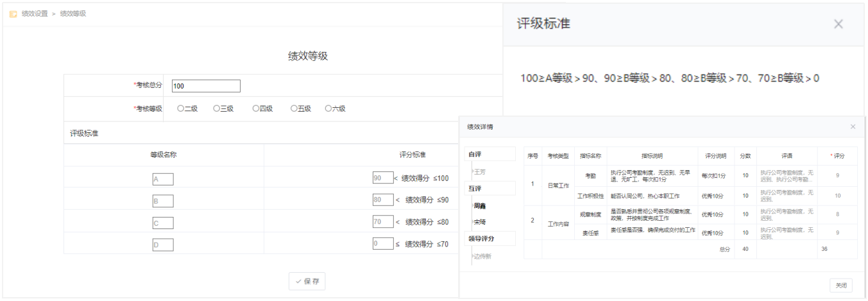Select the 三级 radio option
The height and width of the screenshot is (301, 868).
217,109
